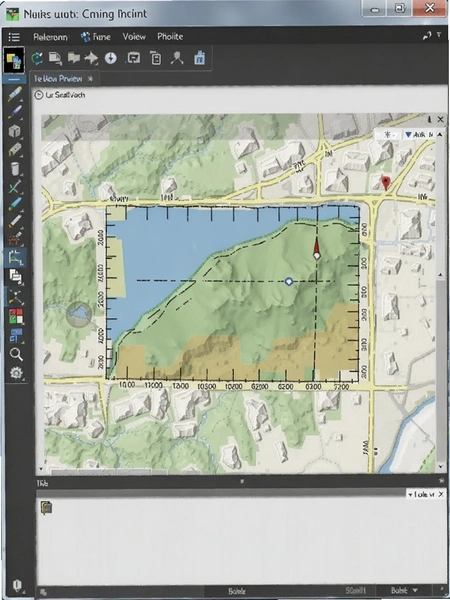This screenshot has width=450, height=600.
Task: Click the blue building icon in toolbar
Action: 199,58
